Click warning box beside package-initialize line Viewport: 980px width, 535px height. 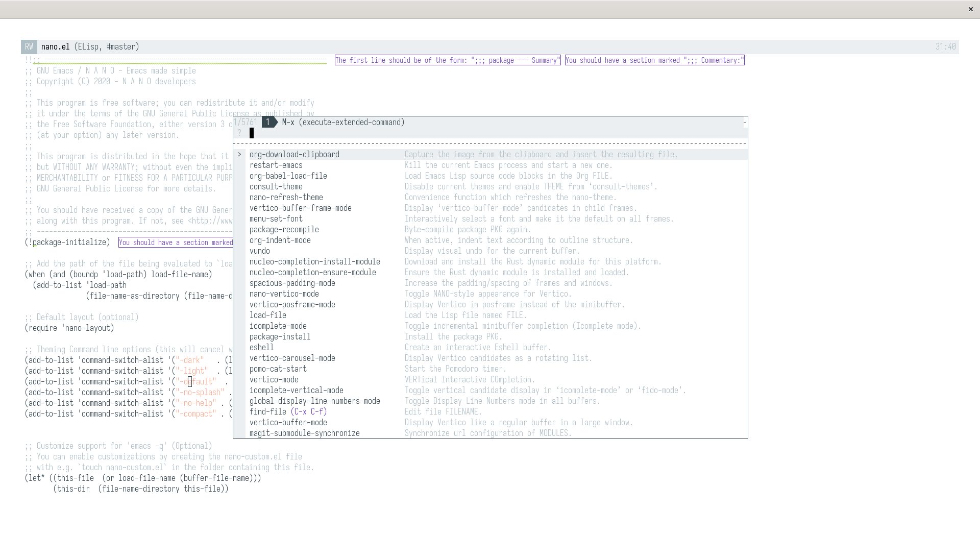[176, 242]
